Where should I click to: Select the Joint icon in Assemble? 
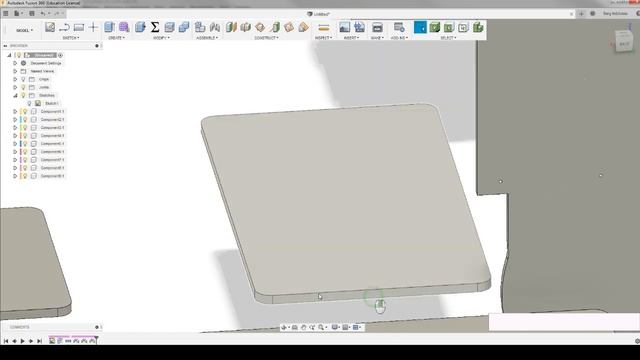[x=215, y=27]
